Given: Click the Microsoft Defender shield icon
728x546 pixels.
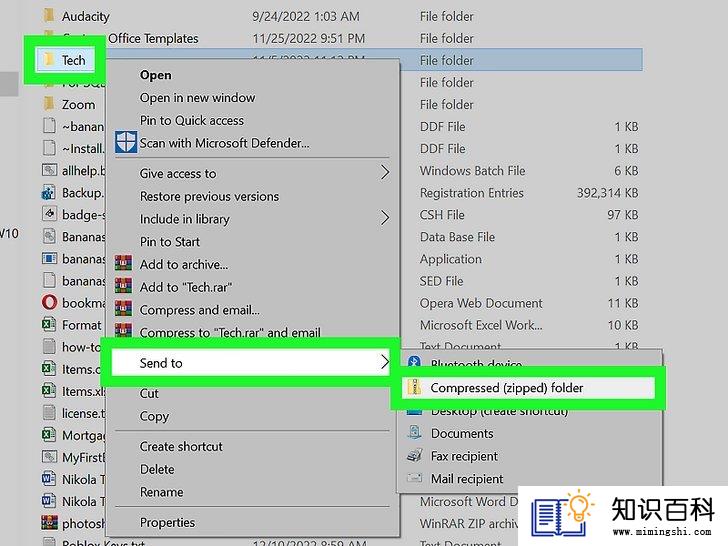Looking at the screenshot, I should 126,142.
